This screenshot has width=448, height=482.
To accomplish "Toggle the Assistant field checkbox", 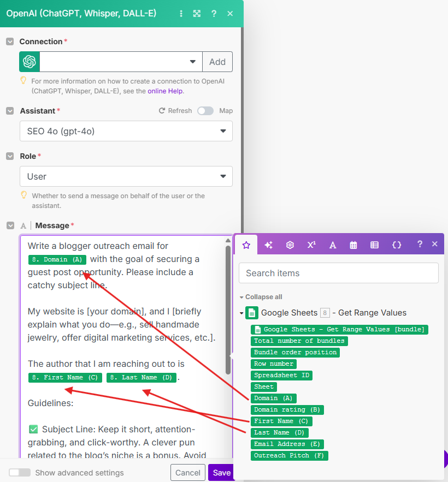I will coord(10,111).
